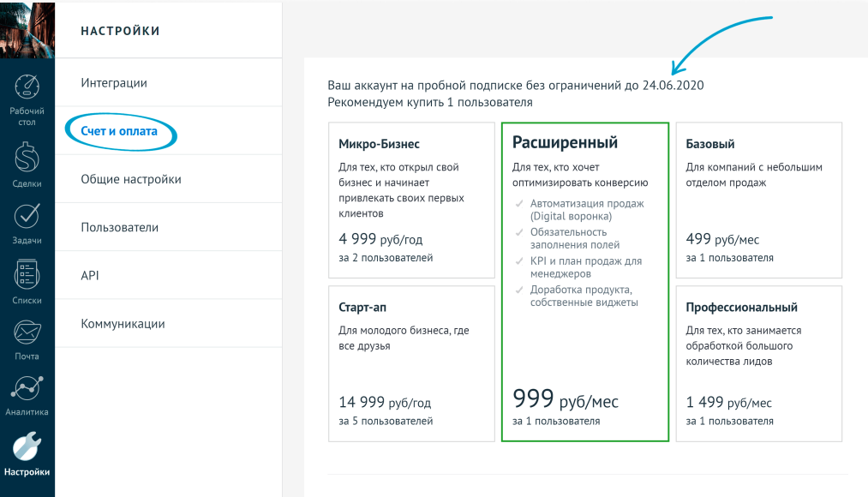Select Счет и оплата menu item
Screen dimensions: 868x497
point(119,132)
